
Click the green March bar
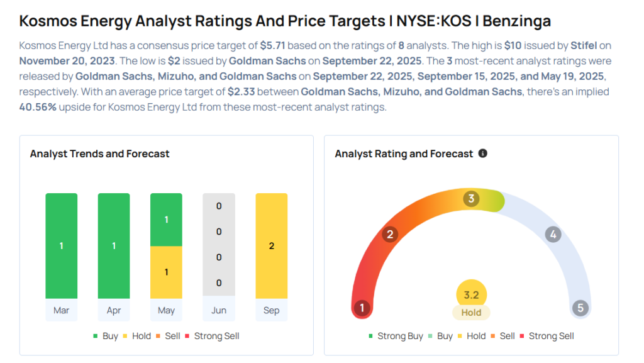pos(62,245)
